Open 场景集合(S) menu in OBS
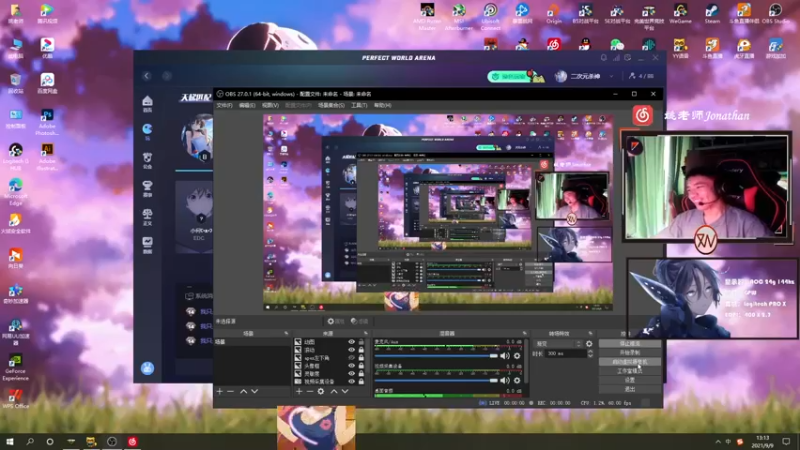 (x=331, y=106)
